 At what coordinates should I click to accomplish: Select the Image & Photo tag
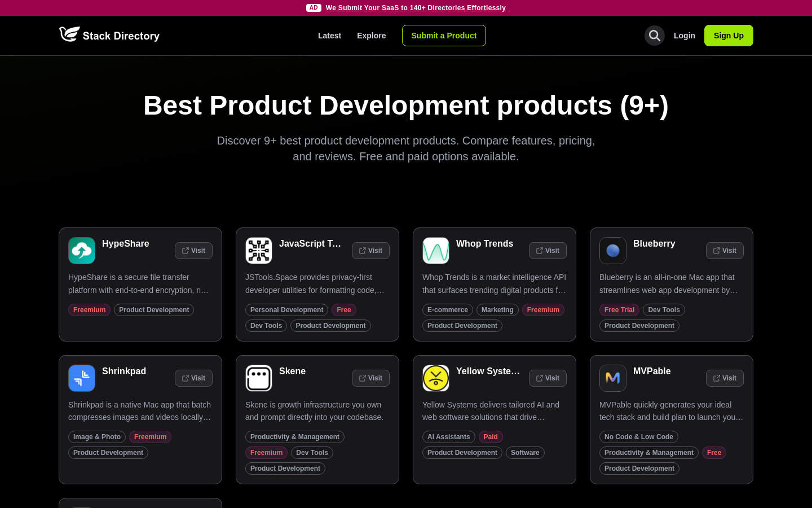click(97, 437)
